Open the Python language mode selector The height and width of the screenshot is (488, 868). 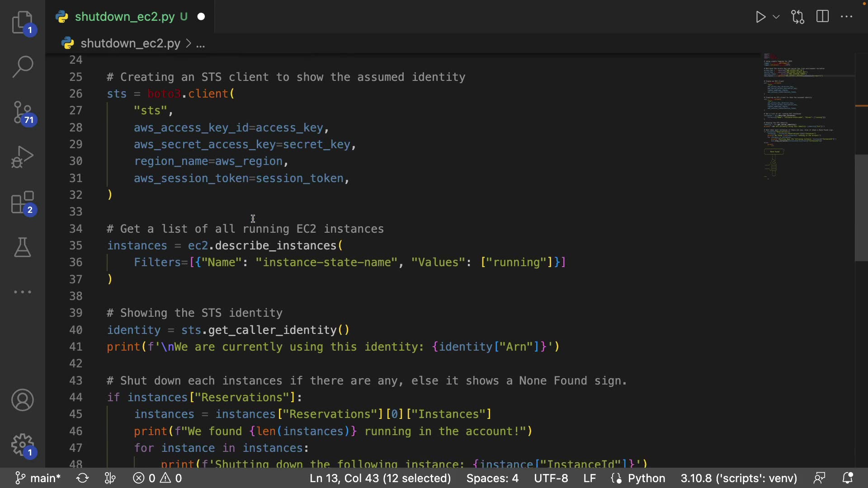(x=646, y=478)
